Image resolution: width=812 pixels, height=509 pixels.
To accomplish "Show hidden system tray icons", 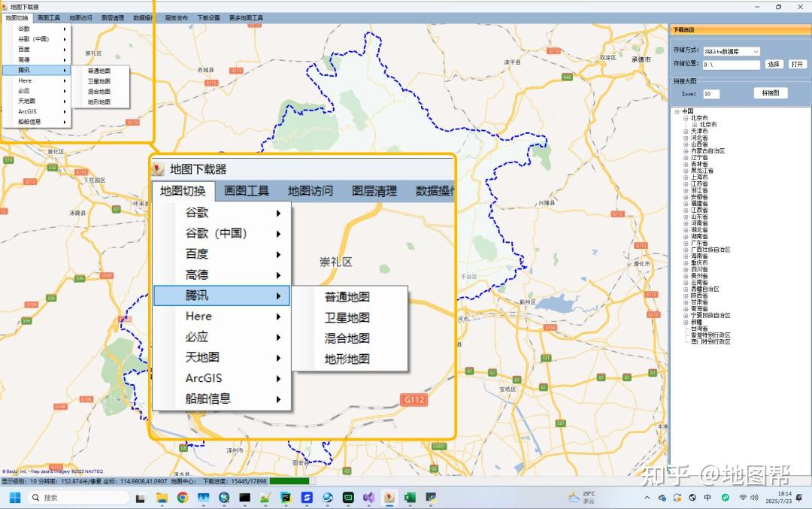I will coord(647,498).
